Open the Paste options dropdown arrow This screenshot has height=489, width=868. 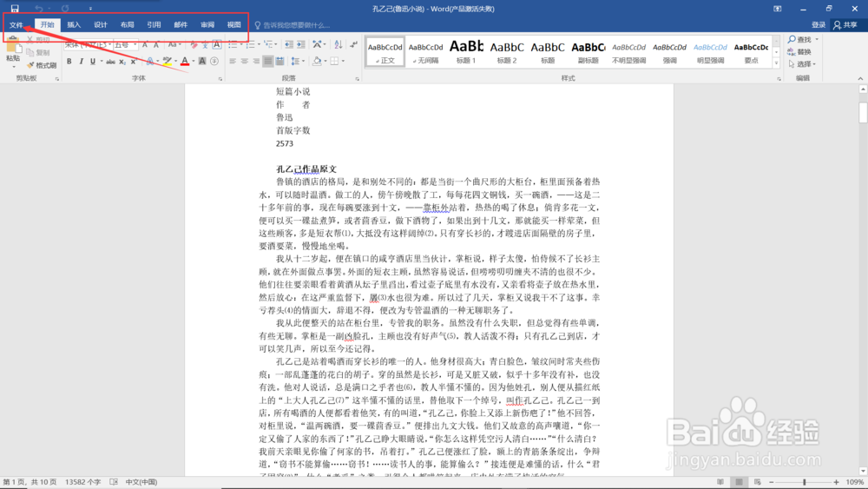point(13,67)
